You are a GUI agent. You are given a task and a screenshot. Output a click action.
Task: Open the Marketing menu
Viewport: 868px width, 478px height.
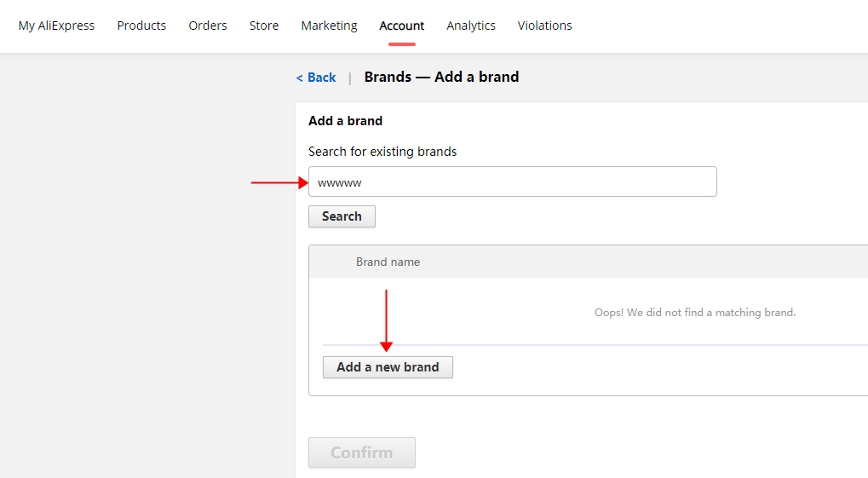click(329, 26)
